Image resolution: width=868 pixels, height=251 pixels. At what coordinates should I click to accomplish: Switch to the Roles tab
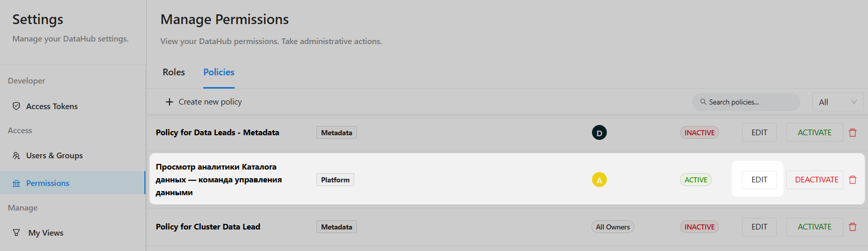click(x=174, y=72)
